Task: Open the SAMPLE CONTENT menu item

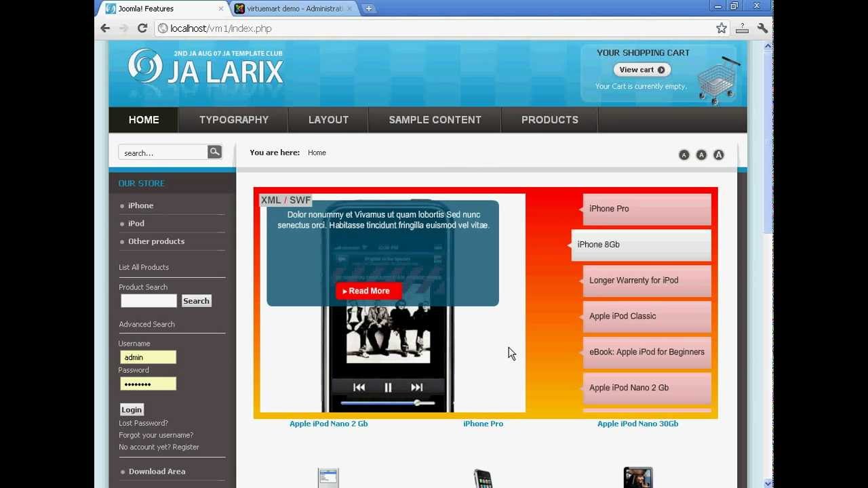Action: pyautogui.click(x=435, y=120)
